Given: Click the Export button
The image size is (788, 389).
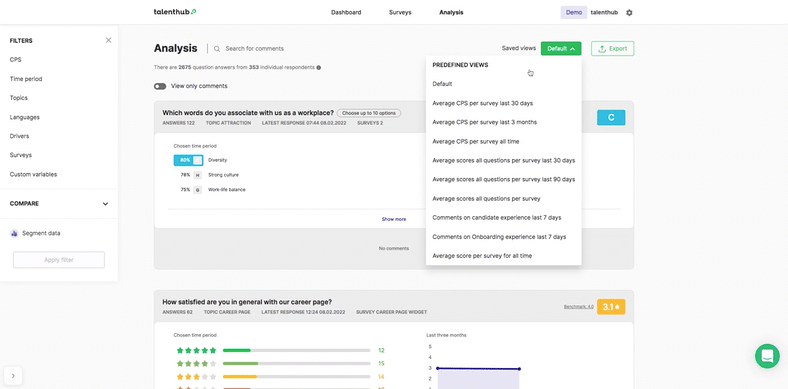Looking at the screenshot, I should click(613, 49).
